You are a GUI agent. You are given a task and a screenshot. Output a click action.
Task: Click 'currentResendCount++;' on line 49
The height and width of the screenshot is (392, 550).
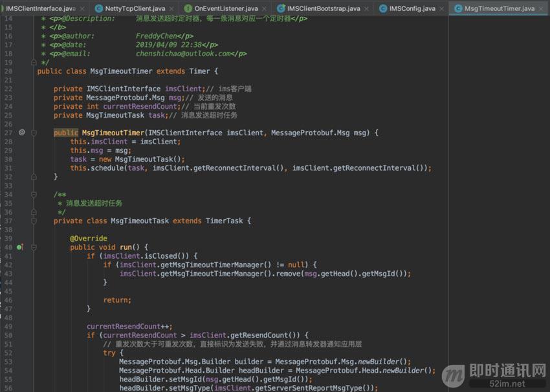tap(129, 327)
